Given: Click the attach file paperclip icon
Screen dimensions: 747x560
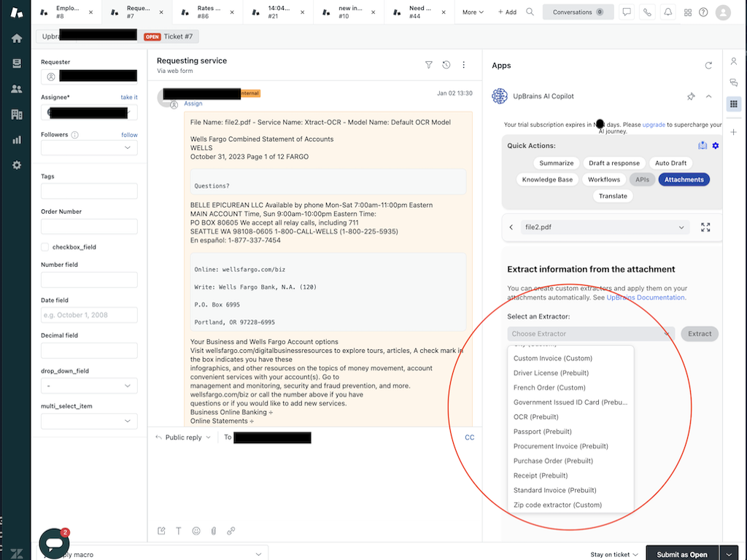Looking at the screenshot, I should pos(214,531).
